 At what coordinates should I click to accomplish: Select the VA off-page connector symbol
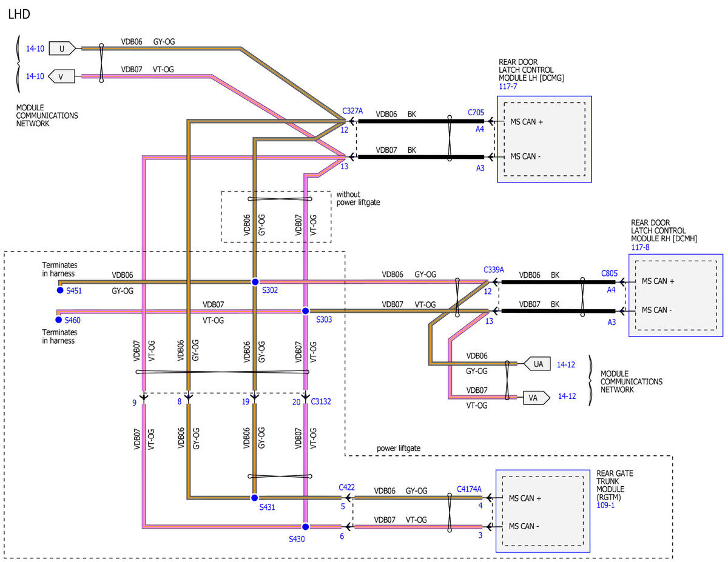536,398
